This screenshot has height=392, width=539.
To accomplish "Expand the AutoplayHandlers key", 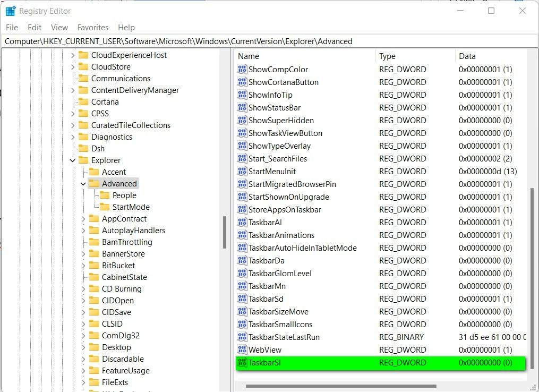I will click(83, 231).
